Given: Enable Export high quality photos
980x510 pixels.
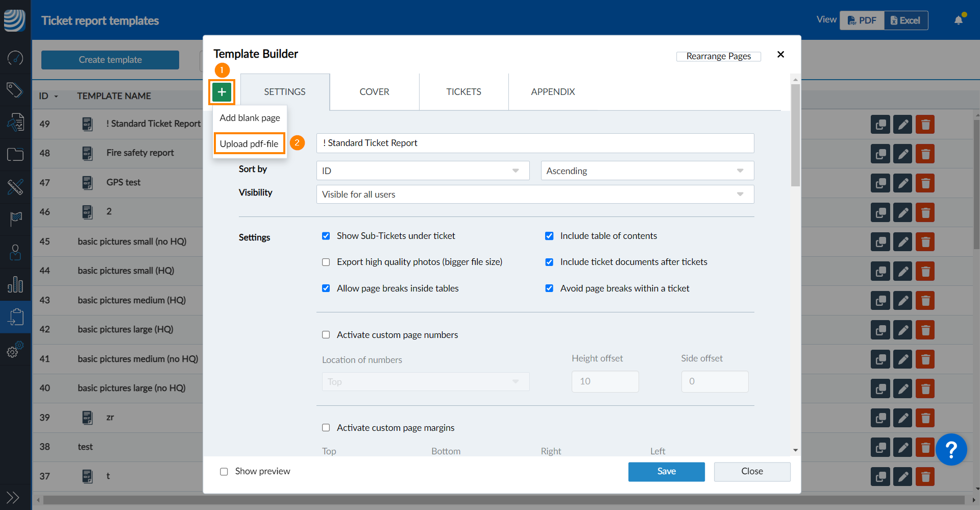Looking at the screenshot, I should 326,262.
